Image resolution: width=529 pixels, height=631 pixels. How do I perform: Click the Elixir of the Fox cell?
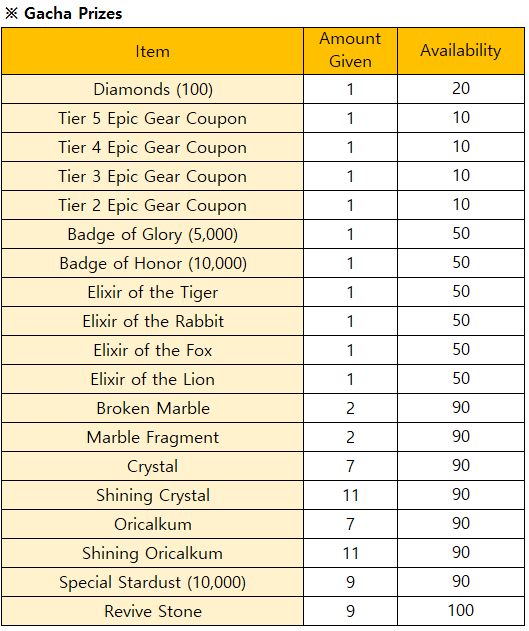tap(152, 350)
